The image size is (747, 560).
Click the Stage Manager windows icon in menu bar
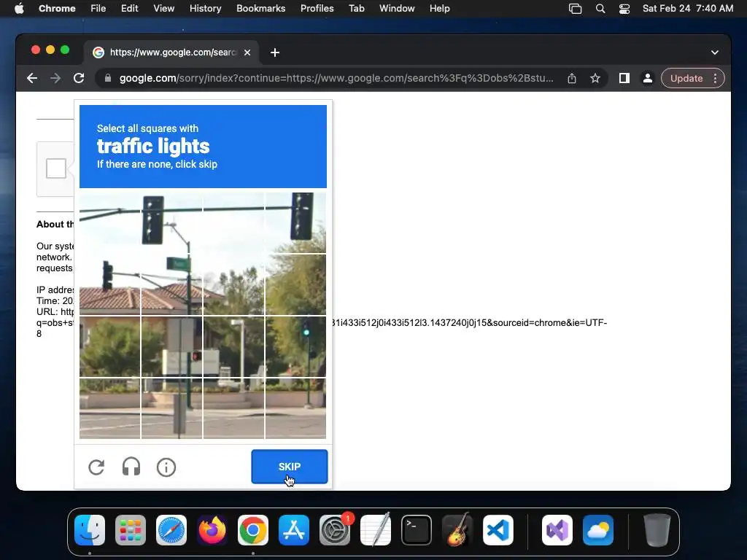[575, 9]
